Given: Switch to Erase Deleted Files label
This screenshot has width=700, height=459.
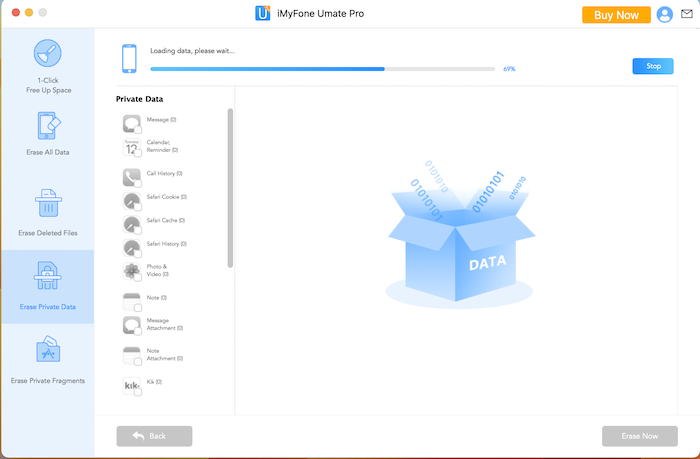Looking at the screenshot, I should pyautogui.click(x=48, y=233).
